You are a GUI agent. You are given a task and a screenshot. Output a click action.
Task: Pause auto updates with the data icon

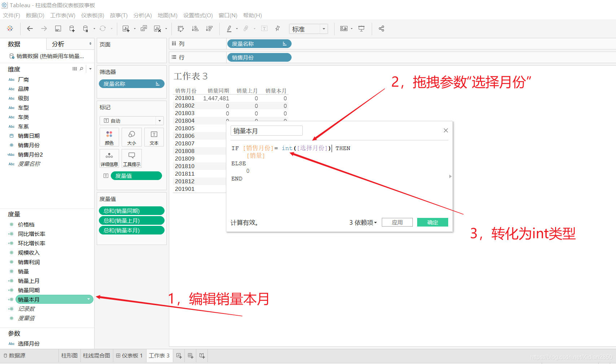coord(86,28)
